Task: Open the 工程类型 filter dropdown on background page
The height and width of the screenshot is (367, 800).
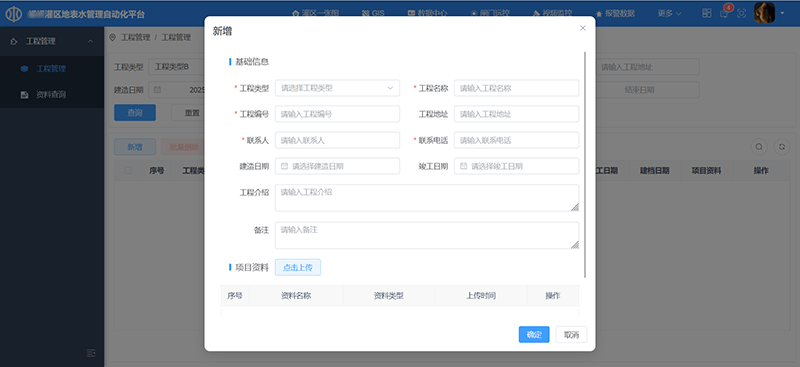Action: point(176,67)
